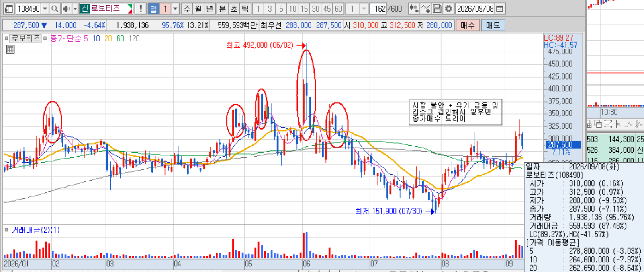Click the 종가 단순 moving average label
This screenshot has width=644, height=272.
(65, 39)
